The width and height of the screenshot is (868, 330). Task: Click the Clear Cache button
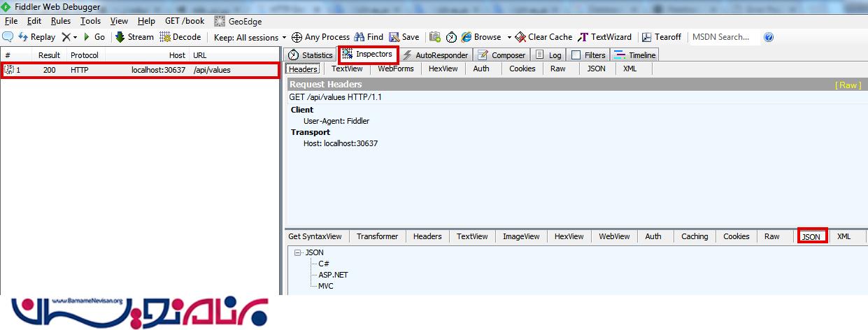[543, 37]
